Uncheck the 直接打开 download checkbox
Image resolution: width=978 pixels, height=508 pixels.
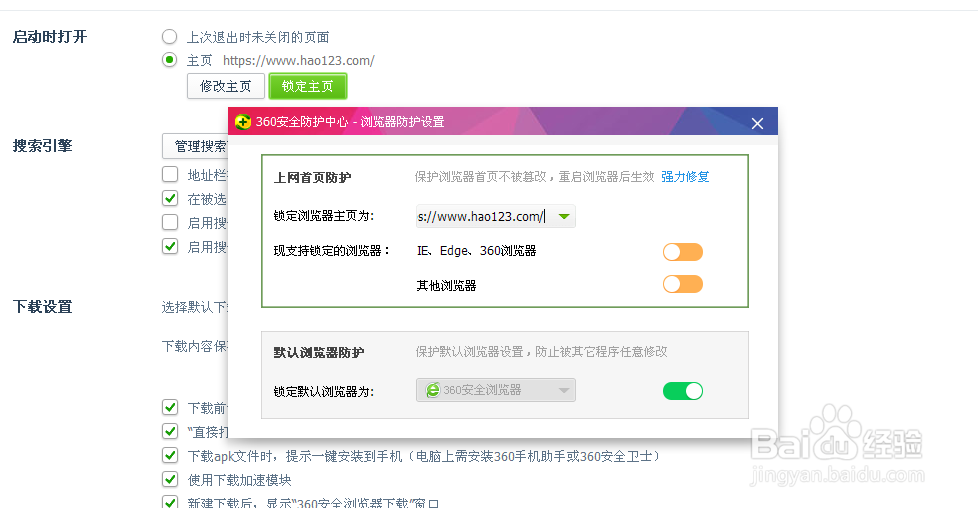170,432
